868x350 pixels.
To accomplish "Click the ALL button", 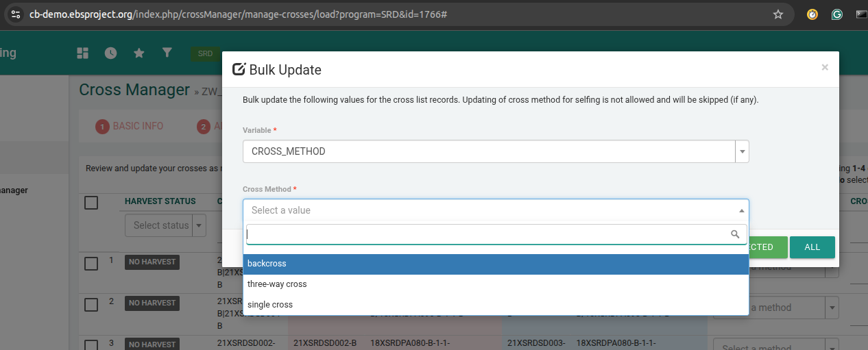I will pyautogui.click(x=812, y=247).
